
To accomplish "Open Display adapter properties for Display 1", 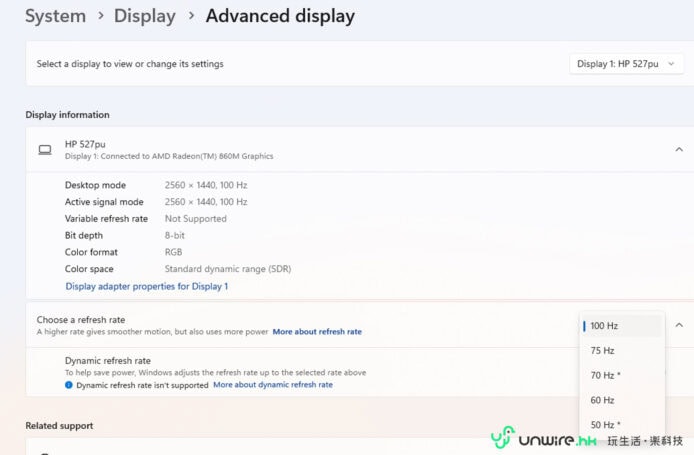I will click(147, 286).
